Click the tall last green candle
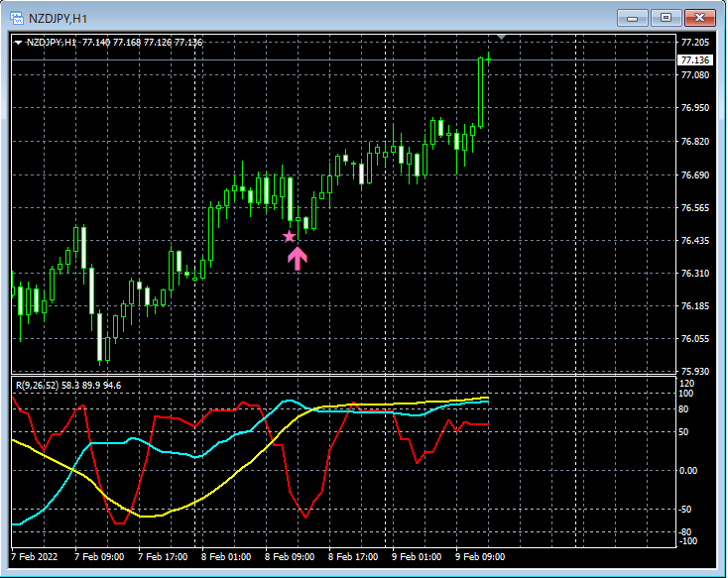 pos(480,92)
